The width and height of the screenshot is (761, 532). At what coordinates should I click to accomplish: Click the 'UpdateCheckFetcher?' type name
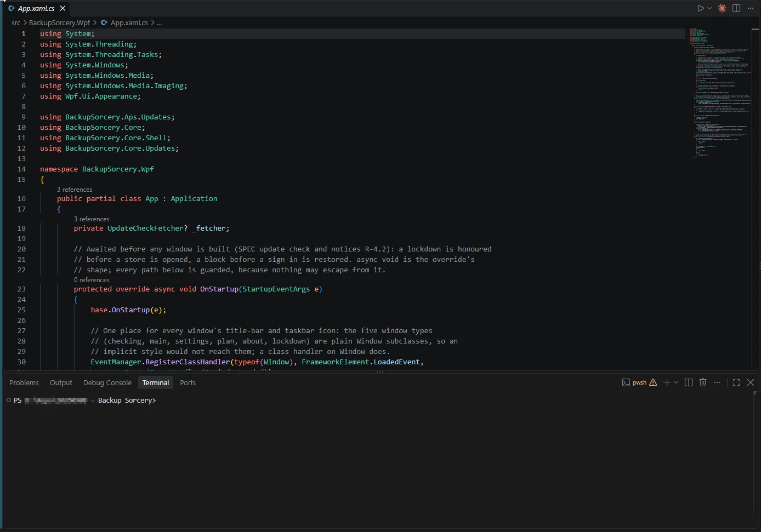tap(147, 228)
